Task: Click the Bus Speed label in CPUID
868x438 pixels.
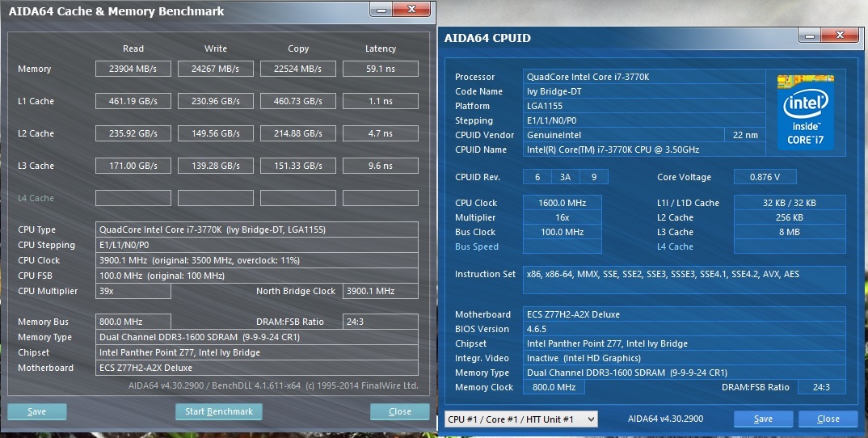Action: [477, 246]
